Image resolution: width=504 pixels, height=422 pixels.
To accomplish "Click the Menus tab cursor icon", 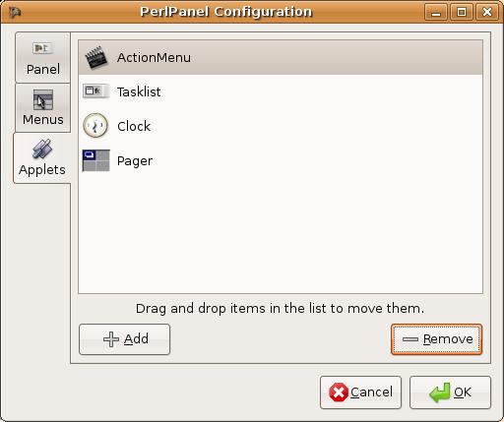I will [43, 99].
